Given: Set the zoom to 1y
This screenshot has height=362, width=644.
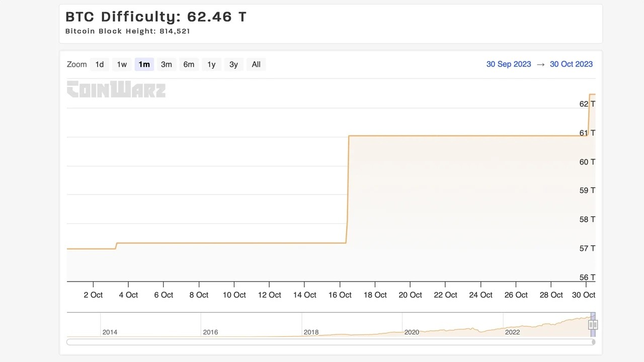Looking at the screenshot, I should [211, 64].
